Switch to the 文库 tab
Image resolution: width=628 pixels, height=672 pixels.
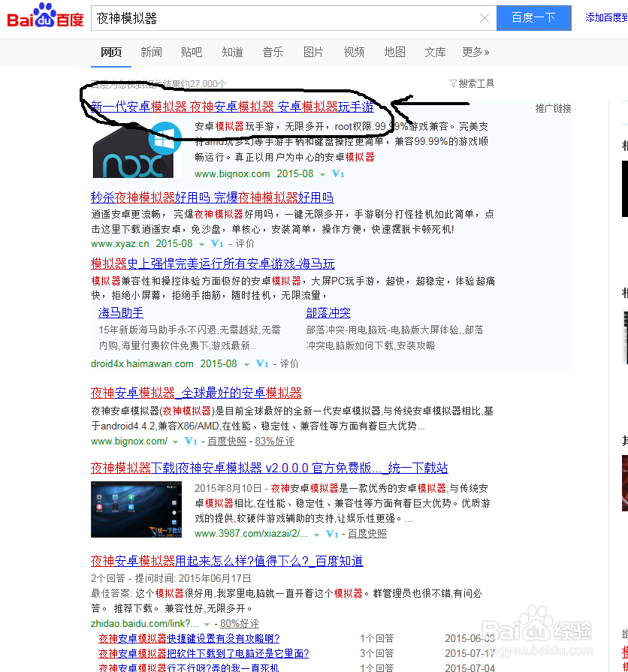435,53
